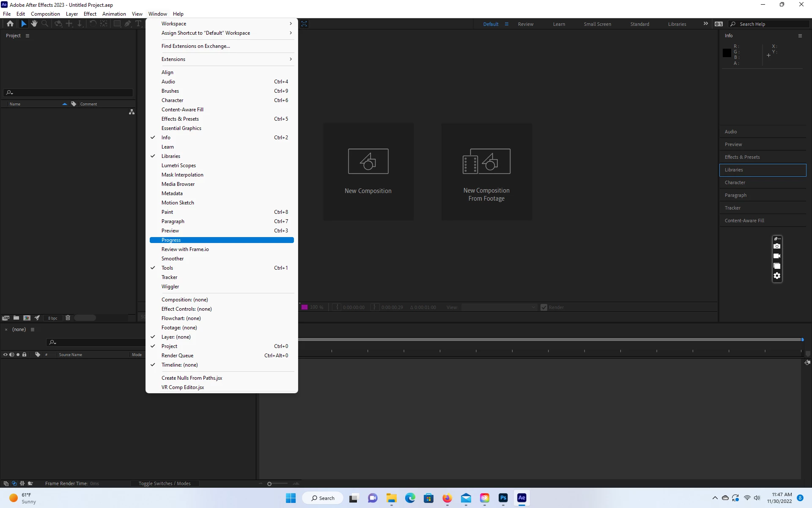
Task: Click the Photoshop icon in the taskbar
Action: (503, 498)
